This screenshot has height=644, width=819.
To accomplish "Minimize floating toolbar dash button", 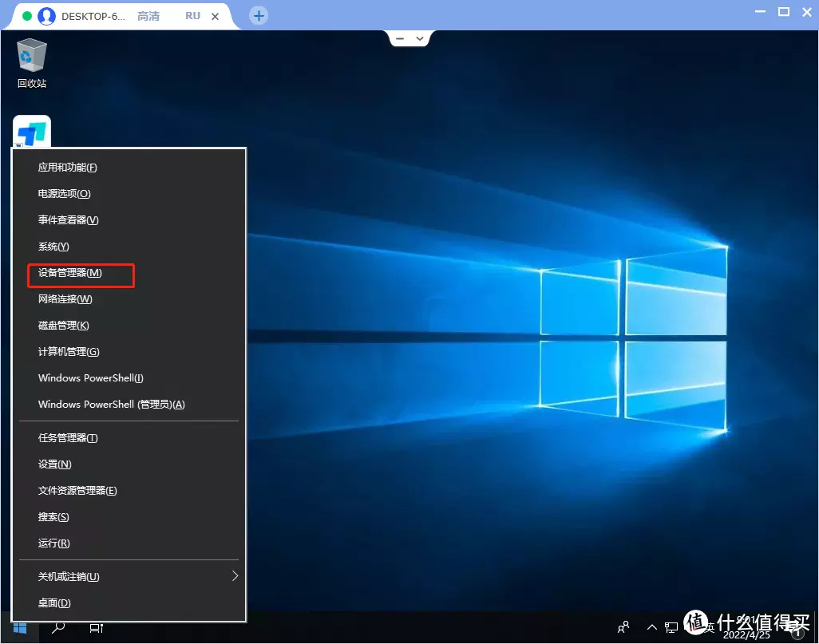I will click(x=400, y=38).
